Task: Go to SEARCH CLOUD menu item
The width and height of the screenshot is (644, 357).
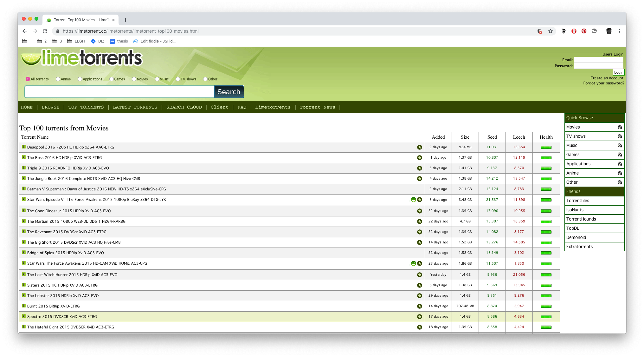Action: pyautogui.click(x=184, y=107)
